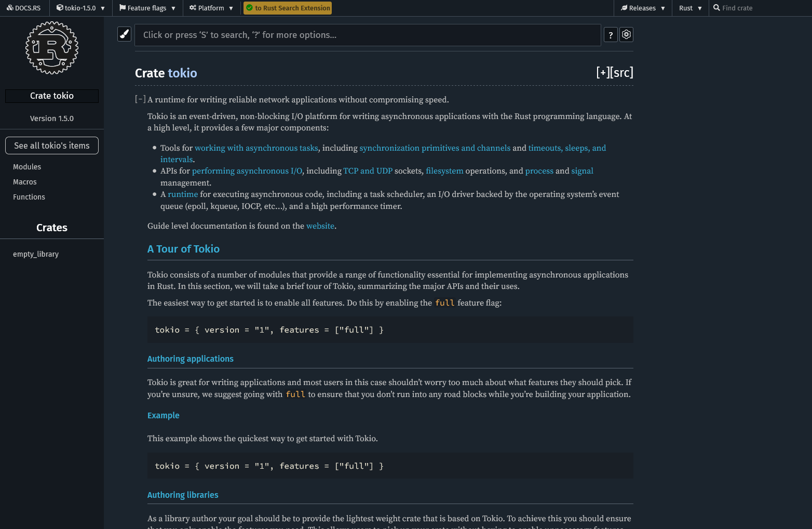
Task: Click the Rust Search Extension badge
Action: pos(288,8)
